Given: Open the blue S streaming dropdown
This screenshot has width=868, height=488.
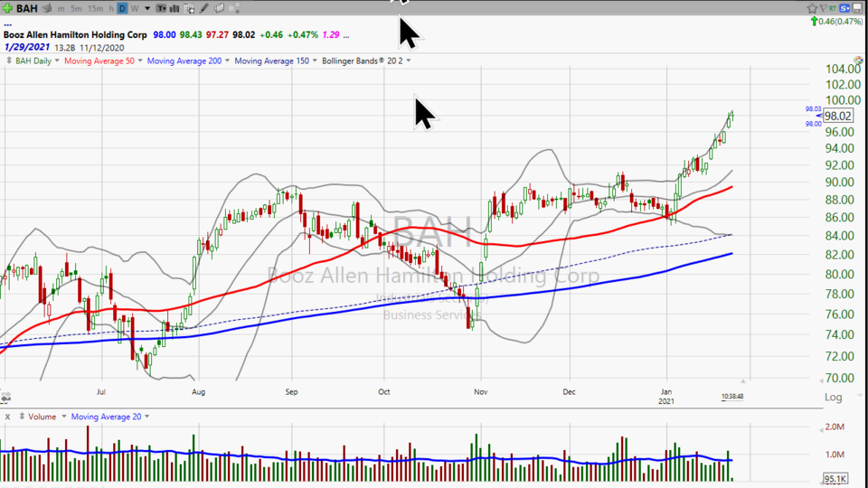Looking at the screenshot, I should click(844, 8).
